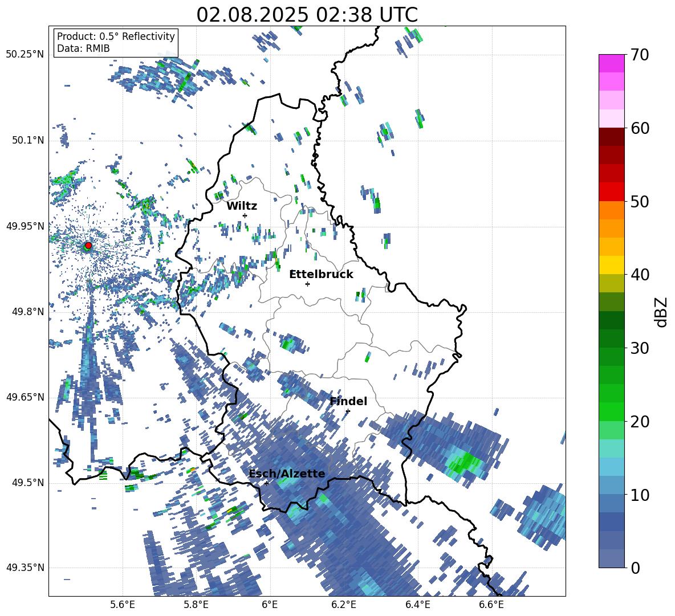
Task: Click the magenta top colorbar segment
Action: tap(612, 63)
